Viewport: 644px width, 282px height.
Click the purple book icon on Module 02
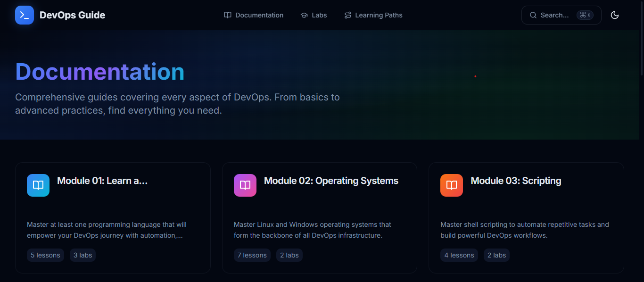click(x=245, y=185)
